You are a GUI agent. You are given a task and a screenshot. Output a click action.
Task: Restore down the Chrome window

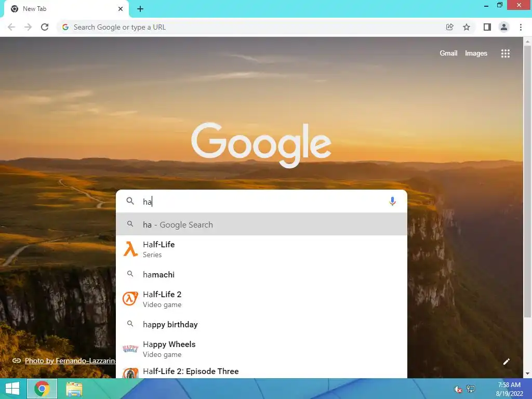pos(500,5)
